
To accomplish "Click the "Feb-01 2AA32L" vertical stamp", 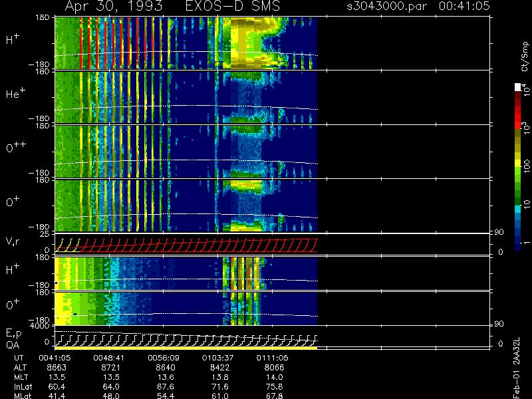I will [x=517, y=368].
